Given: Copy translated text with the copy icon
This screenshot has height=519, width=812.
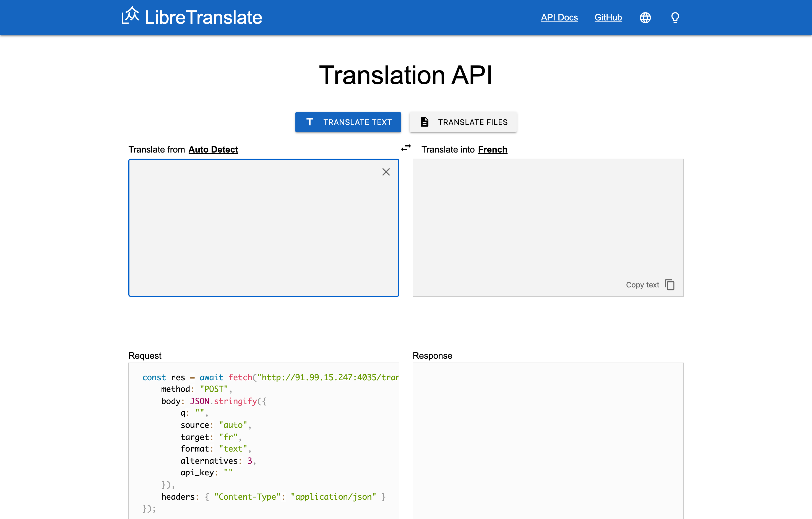Looking at the screenshot, I should [670, 285].
